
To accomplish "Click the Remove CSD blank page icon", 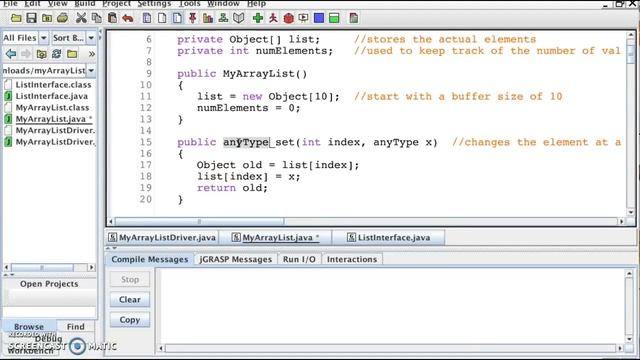I will click(x=162, y=18).
